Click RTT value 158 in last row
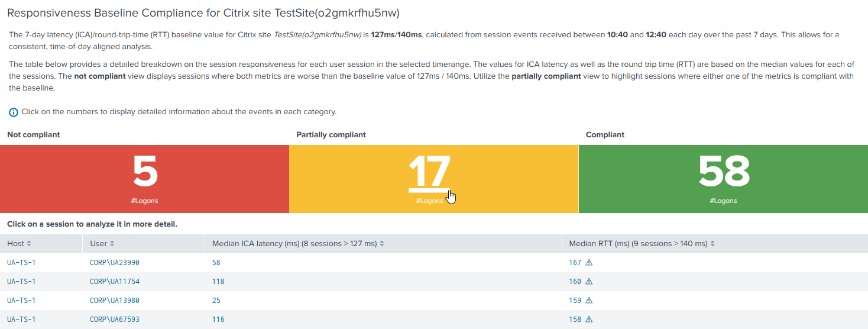 tap(575, 320)
